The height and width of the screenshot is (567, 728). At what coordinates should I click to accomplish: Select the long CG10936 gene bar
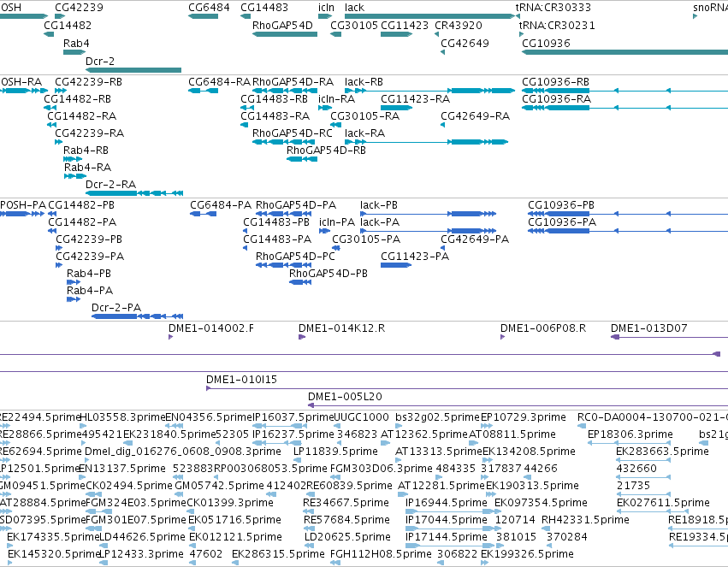coord(625,52)
